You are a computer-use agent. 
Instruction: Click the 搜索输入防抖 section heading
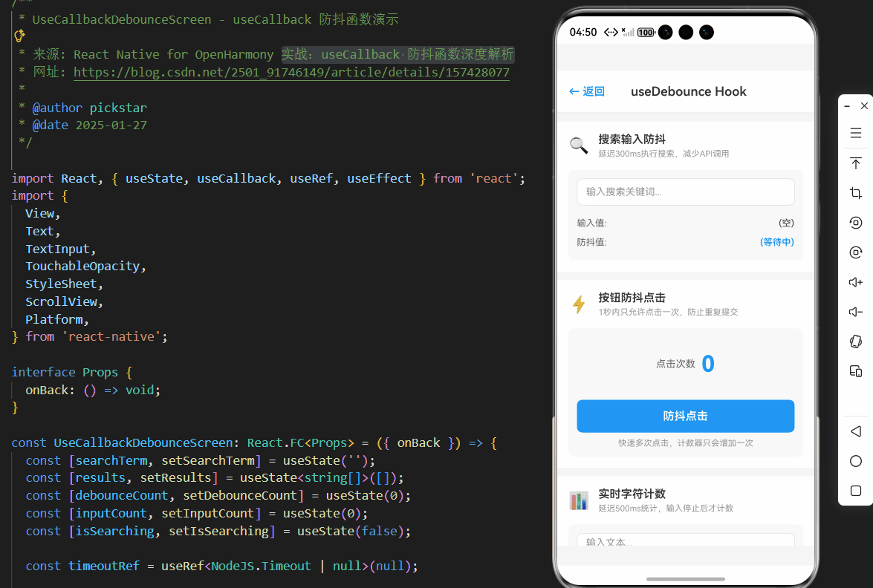click(632, 139)
